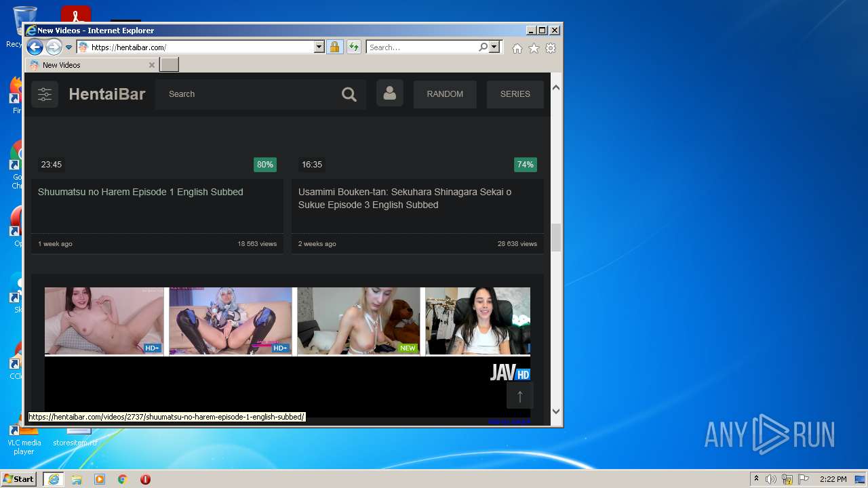
Task: Select the New Videos tab
Action: tap(92, 65)
